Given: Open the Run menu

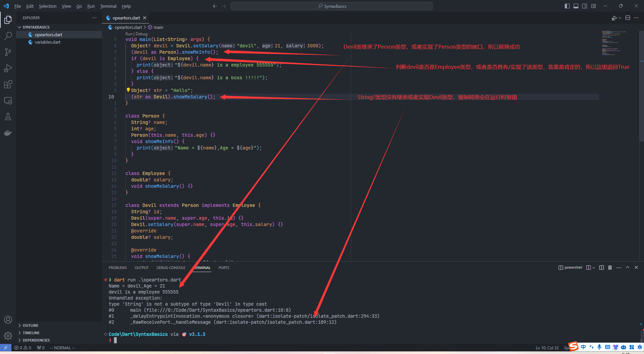Looking at the screenshot, I should pyautogui.click(x=91, y=6).
